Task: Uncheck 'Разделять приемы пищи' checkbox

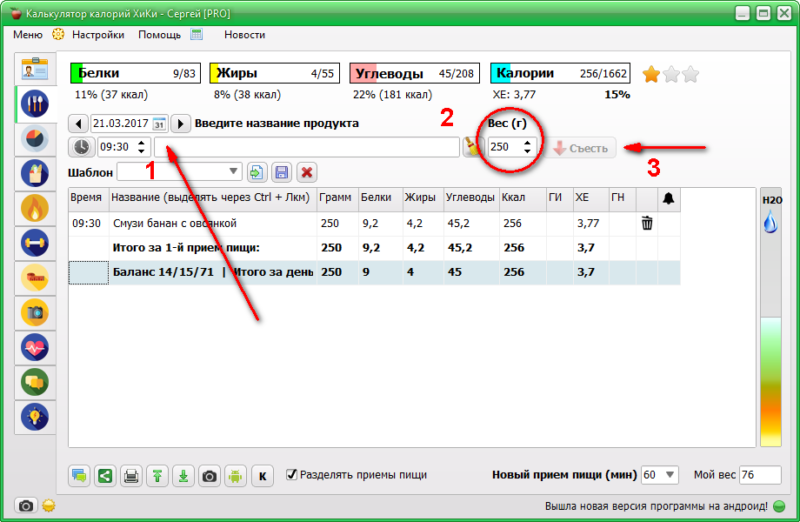Action: 292,475
